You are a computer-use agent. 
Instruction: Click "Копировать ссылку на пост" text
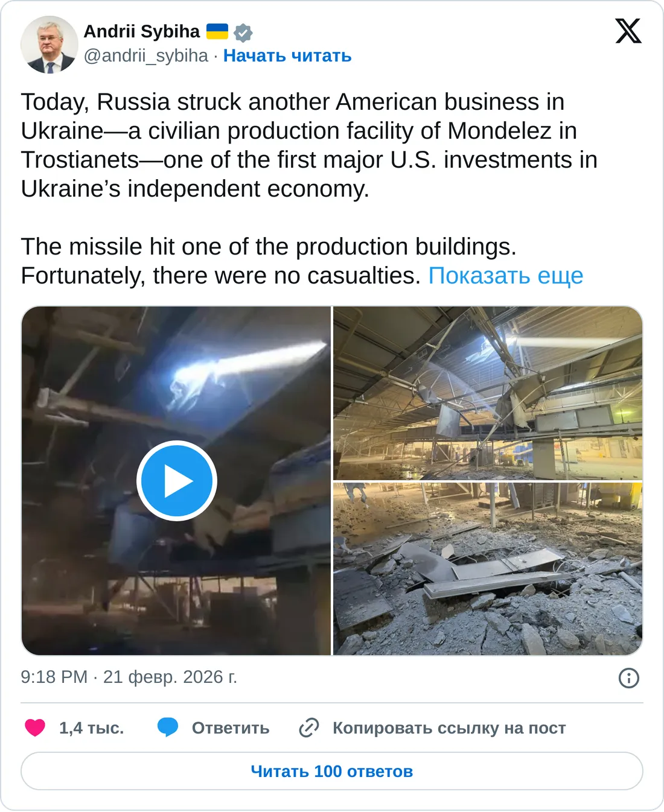click(x=449, y=728)
